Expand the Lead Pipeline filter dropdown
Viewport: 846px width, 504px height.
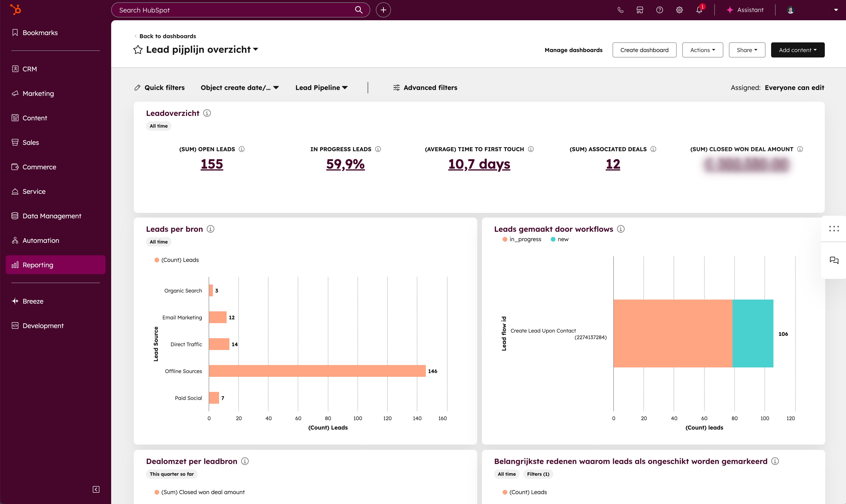[321, 88]
